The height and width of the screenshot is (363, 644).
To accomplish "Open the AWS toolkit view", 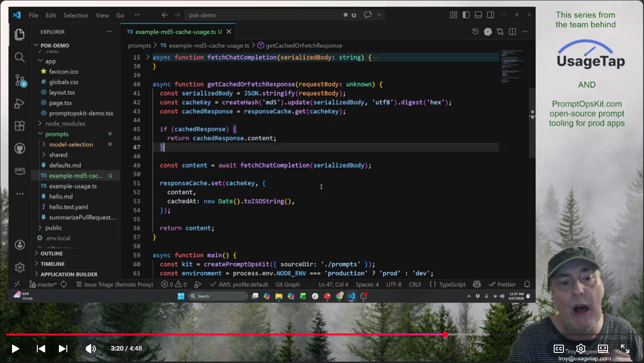I will (x=19, y=171).
